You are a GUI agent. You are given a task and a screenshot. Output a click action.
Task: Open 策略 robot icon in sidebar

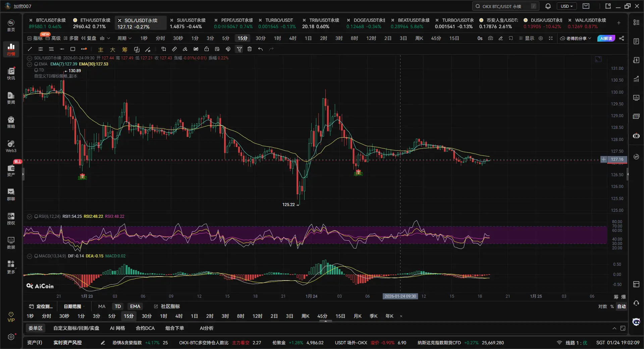coord(11,122)
